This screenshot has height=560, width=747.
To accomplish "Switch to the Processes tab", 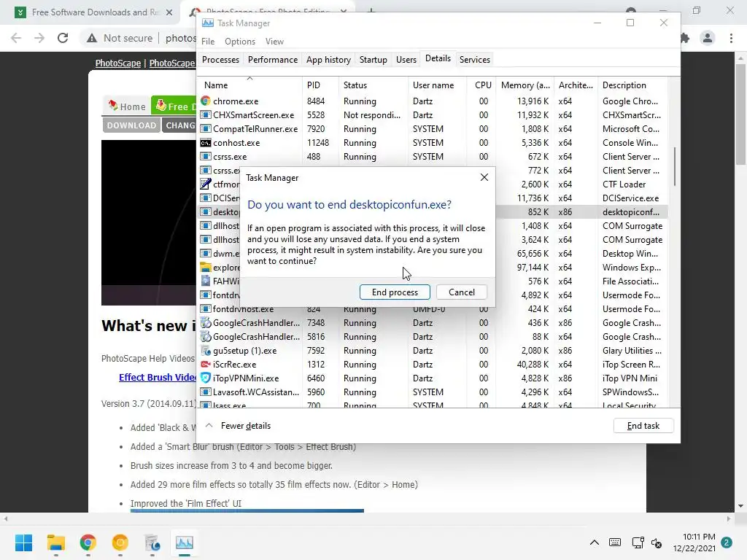I will pyautogui.click(x=220, y=60).
